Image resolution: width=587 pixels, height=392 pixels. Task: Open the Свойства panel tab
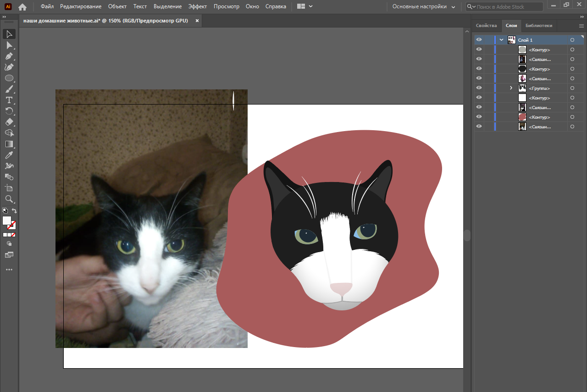(x=486, y=26)
